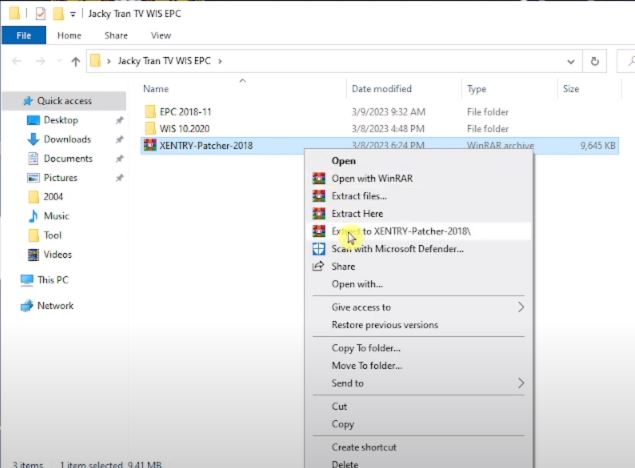
Task: Choose Open in context menu
Action: [343, 161]
